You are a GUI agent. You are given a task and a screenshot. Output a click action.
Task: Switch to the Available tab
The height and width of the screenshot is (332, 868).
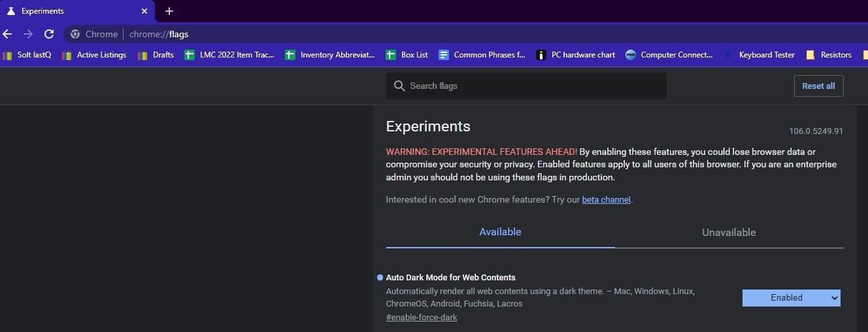pyautogui.click(x=500, y=232)
